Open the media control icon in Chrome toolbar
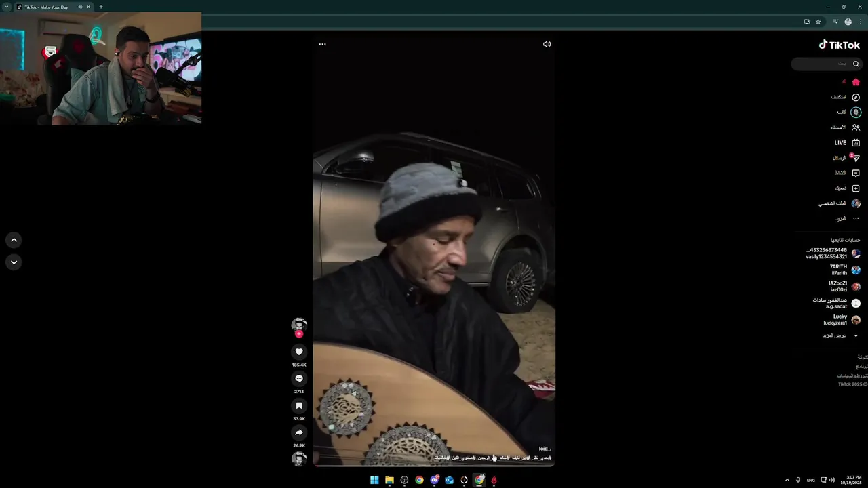The width and height of the screenshot is (868, 488). (x=835, y=22)
